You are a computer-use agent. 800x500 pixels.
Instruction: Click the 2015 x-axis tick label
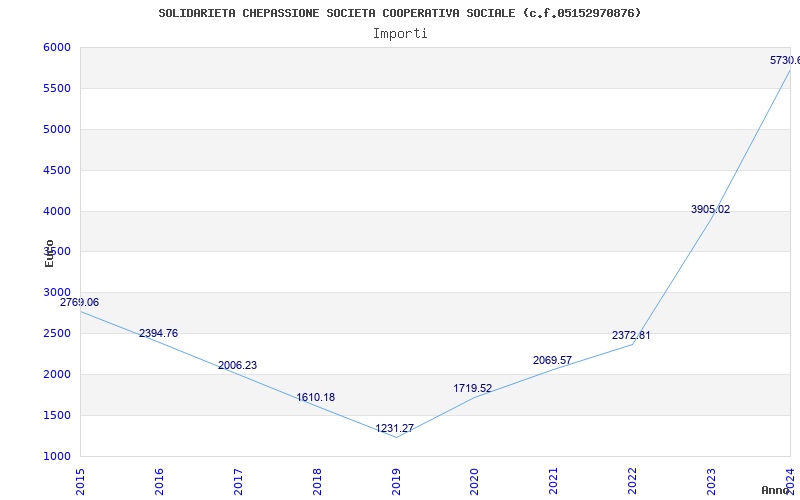click(x=80, y=482)
